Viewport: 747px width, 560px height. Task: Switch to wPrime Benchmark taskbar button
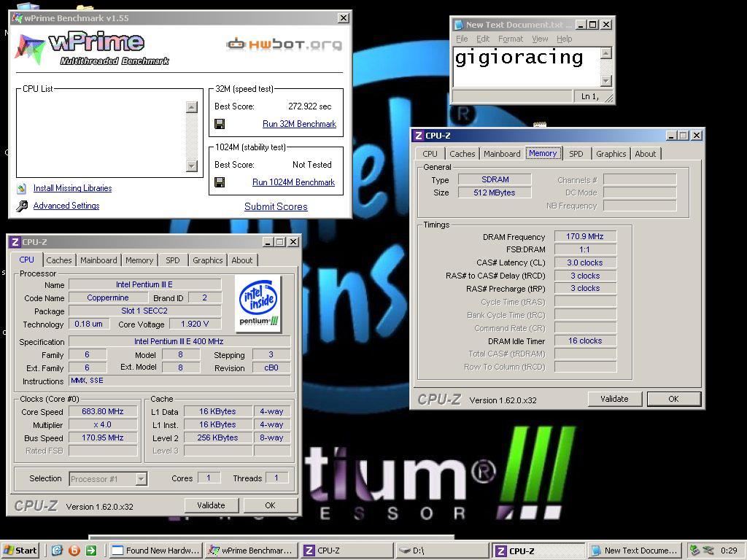click(x=252, y=551)
